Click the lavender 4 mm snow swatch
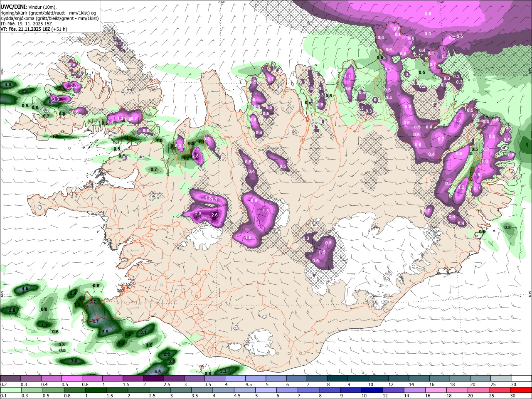 click(x=235, y=378)
